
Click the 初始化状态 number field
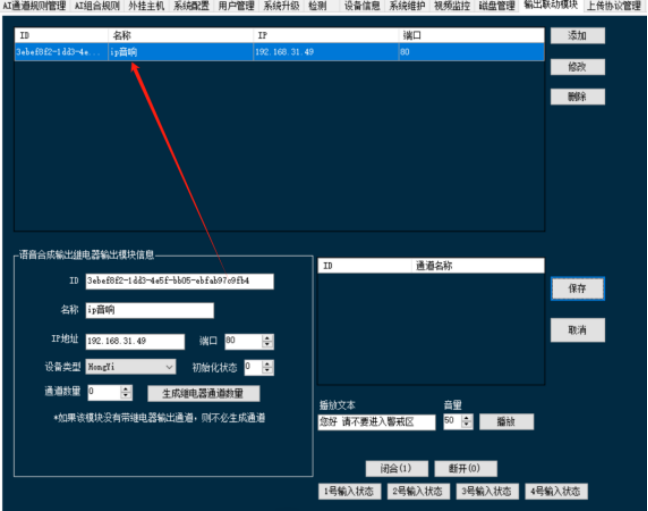(253, 367)
